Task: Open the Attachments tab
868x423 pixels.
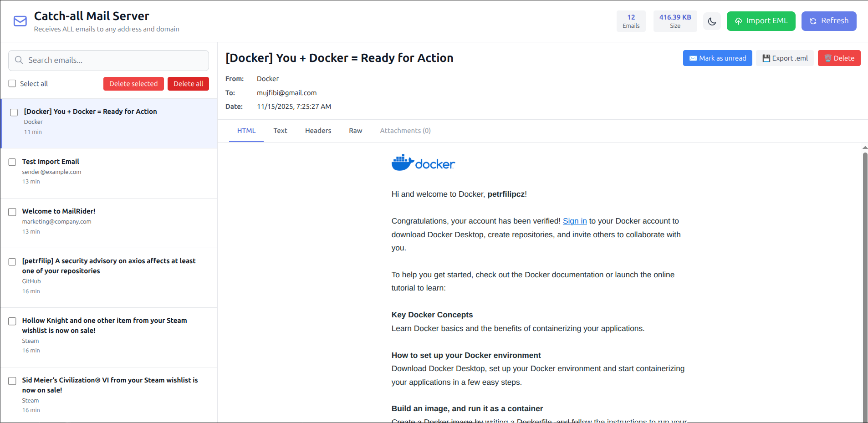Action: tap(405, 130)
